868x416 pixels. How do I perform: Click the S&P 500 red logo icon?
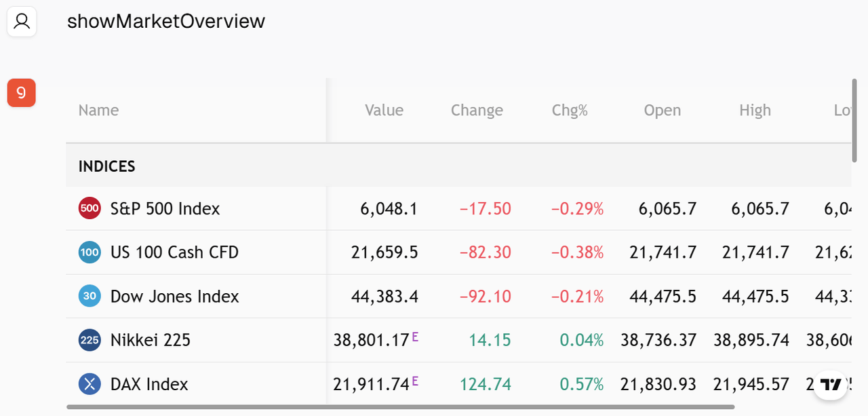tap(90, 208)
